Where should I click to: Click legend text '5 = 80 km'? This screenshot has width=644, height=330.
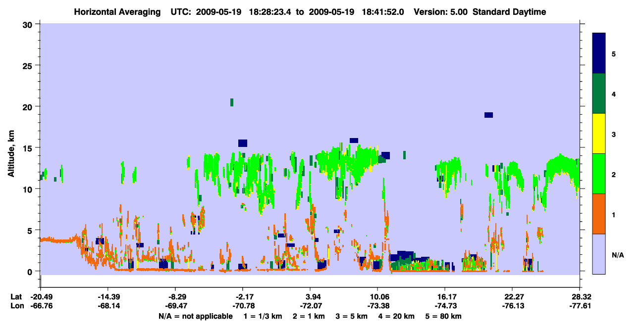point(443,316)
